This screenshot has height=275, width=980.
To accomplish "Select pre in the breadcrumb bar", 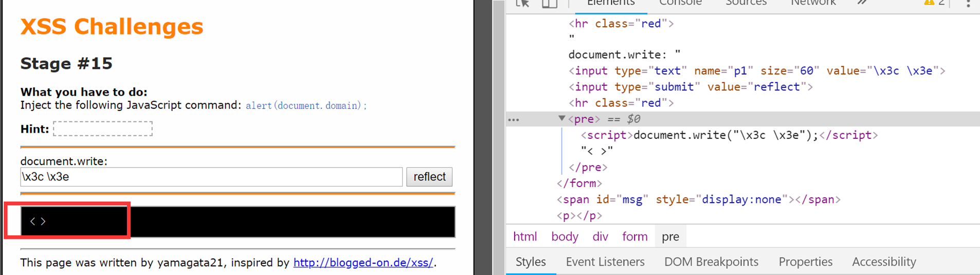I will tap(670, 236).
